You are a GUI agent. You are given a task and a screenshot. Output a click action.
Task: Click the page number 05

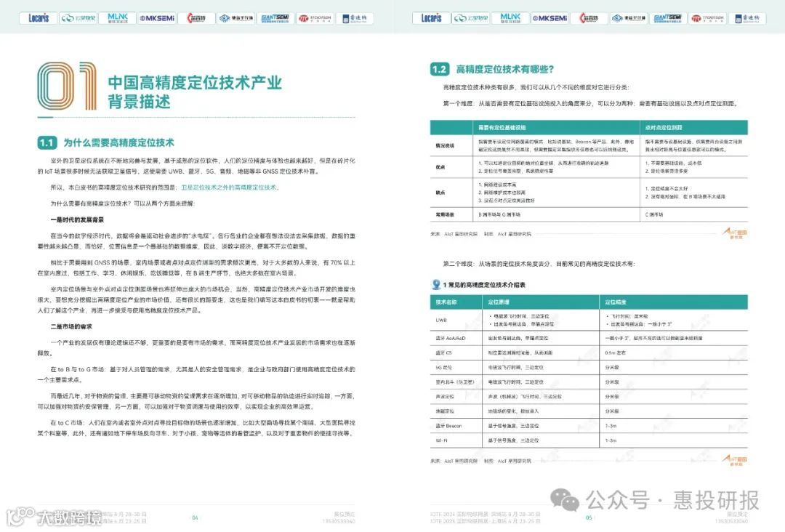[x=589, y=517]
